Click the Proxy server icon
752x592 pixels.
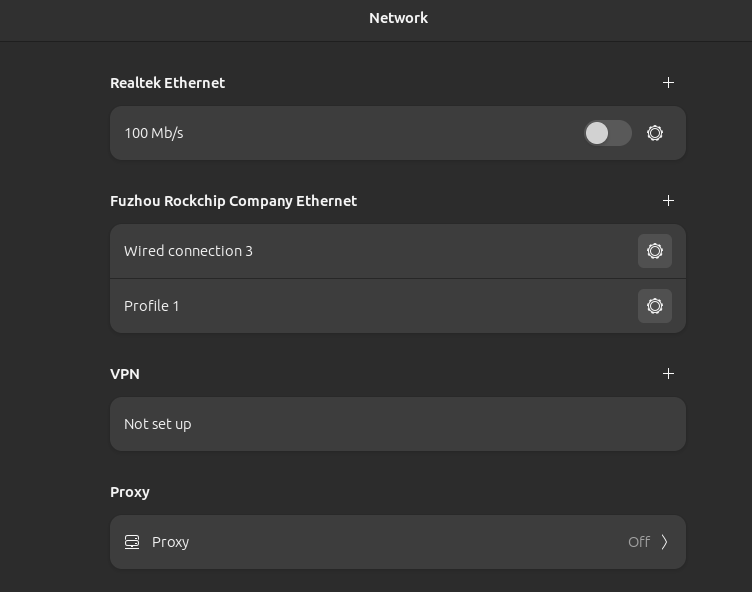click(132, 542)
